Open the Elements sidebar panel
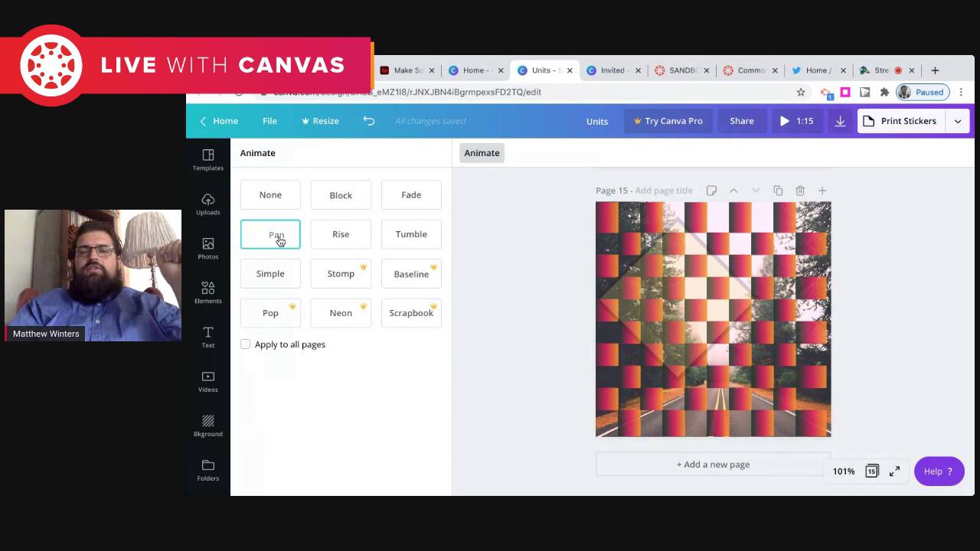Screen dimensions: 980x551 pyautogui.click(x=207, y=292)
